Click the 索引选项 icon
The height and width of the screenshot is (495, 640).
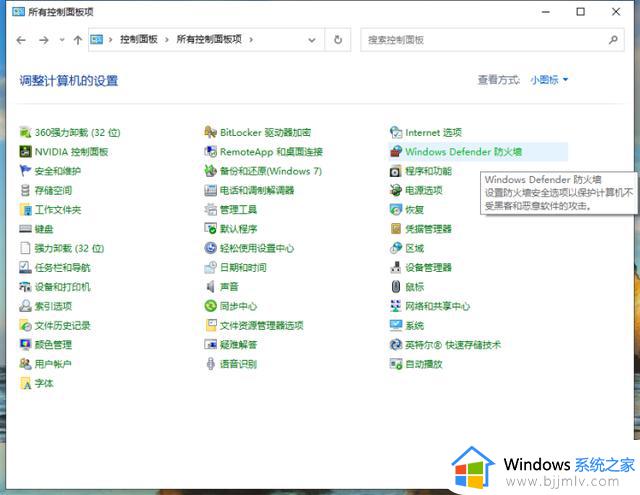point(25,306)
